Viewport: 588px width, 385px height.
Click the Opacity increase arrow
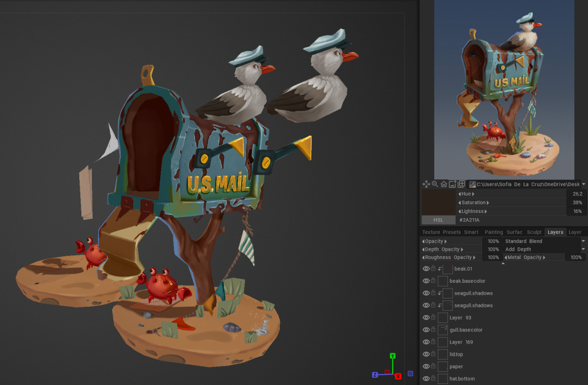click(x=446, y=241)
